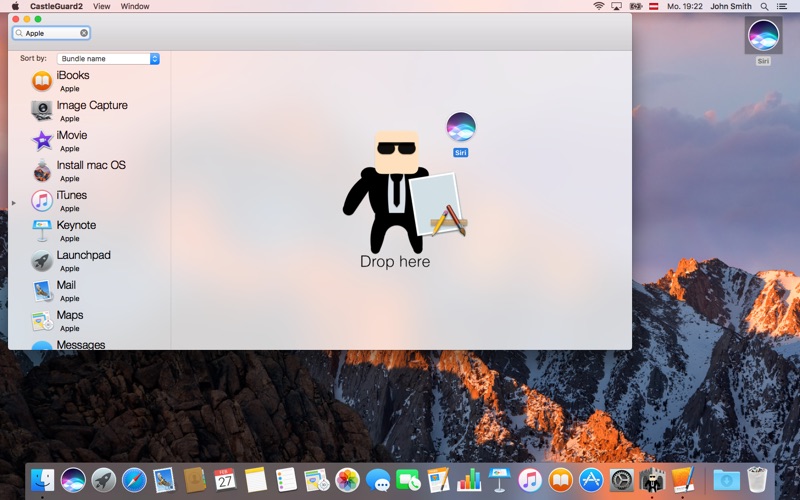
Task: Open Contacts from the Dock
Action: tap(194, 480)
